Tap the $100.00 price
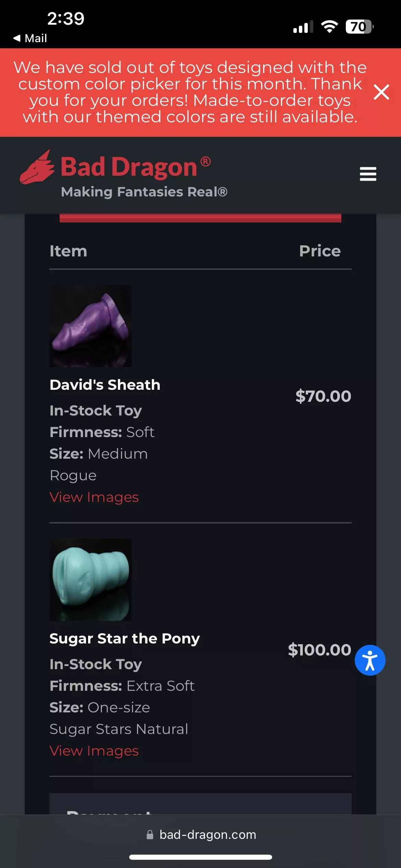The height and width of the screenshot is (868, 401). [319, 650]
